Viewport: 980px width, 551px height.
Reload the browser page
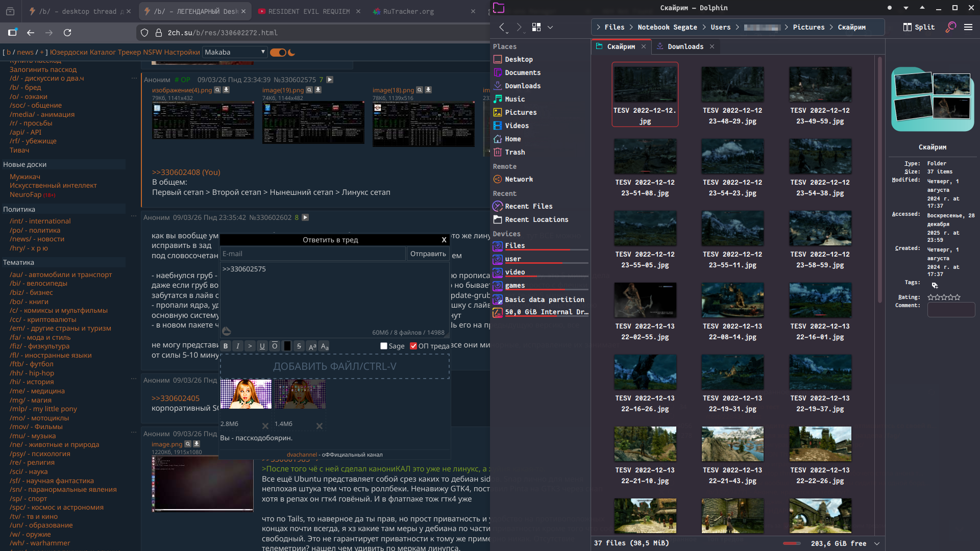(x=67, y=33)
